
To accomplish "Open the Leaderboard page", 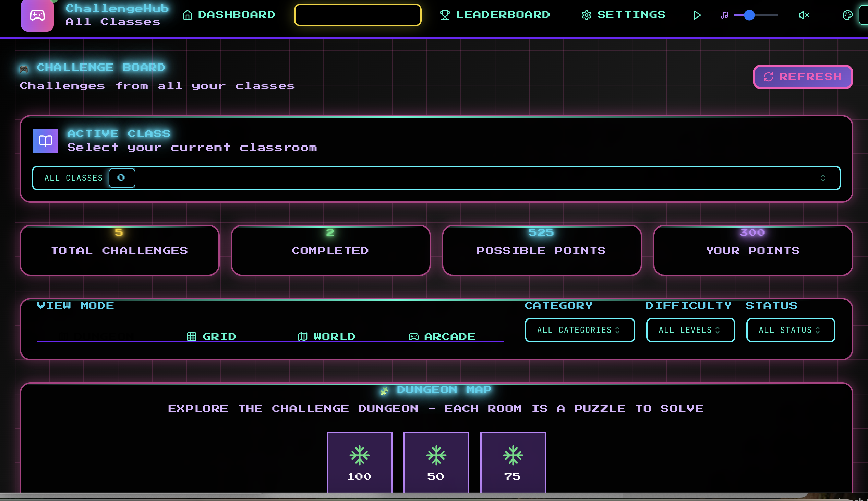I will [x=495, y=15].
